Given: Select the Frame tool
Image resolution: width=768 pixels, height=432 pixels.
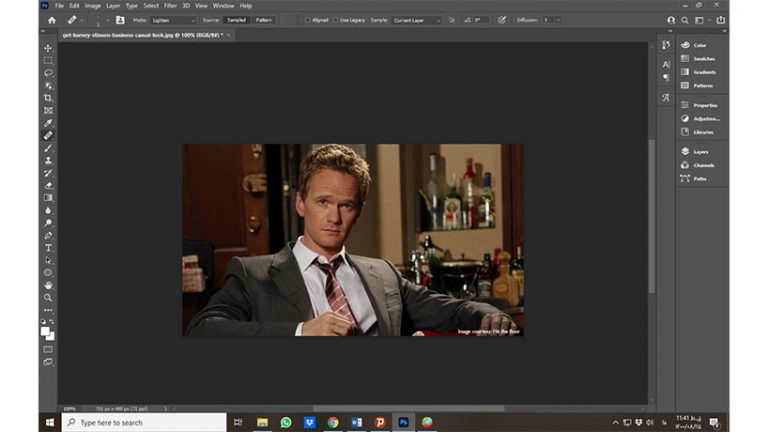Looking at the screenshot, I should [48, 111].
